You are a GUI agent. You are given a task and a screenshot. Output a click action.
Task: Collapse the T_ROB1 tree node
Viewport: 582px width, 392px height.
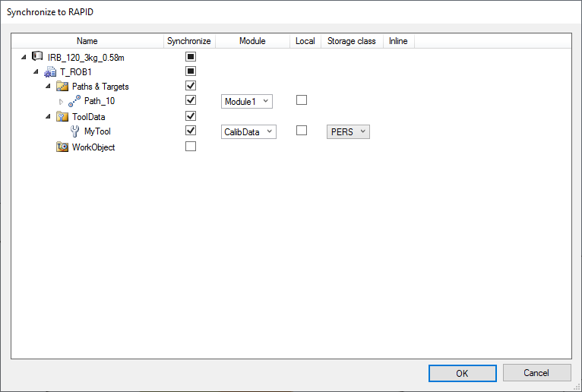click(36, 71)
